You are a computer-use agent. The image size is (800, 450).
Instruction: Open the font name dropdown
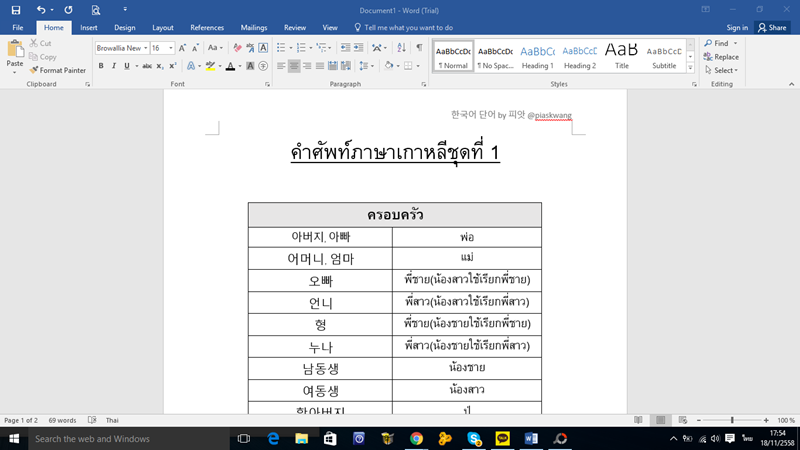coord(145,48)
